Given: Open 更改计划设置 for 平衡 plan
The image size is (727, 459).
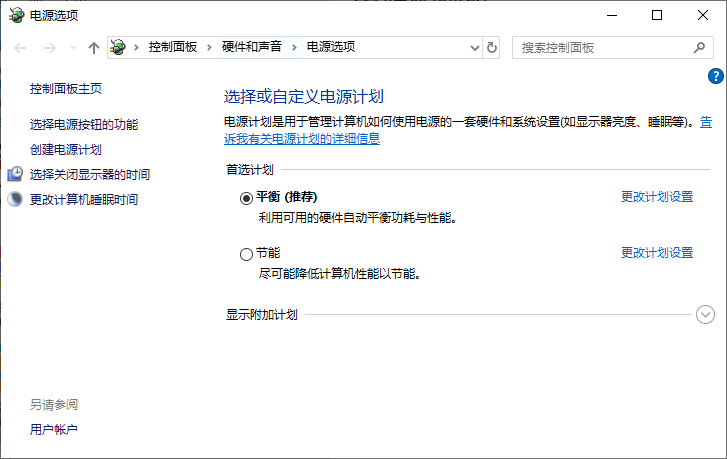Looking at the screenshot, I should (x=656, y=197).
